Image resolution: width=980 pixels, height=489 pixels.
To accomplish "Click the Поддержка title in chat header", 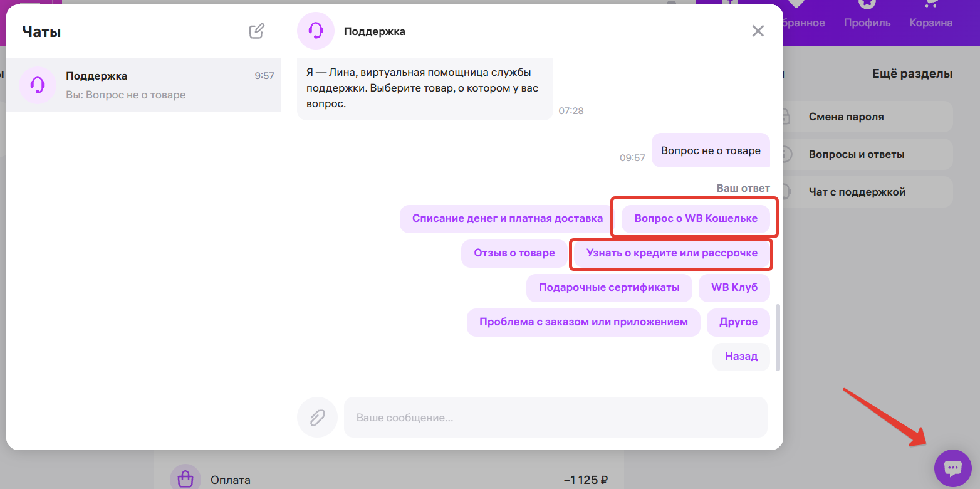I will click(375, 31).
